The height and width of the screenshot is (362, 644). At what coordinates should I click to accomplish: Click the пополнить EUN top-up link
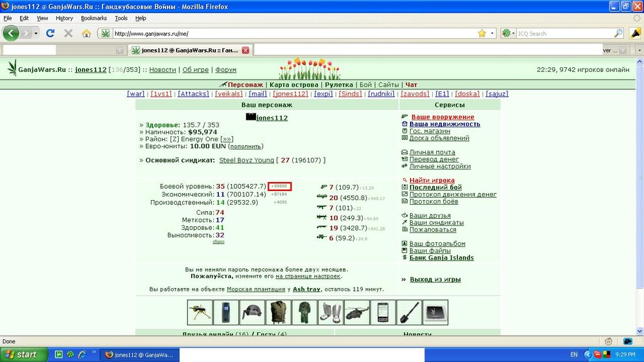pyautogui.click(x=246, y=146)
